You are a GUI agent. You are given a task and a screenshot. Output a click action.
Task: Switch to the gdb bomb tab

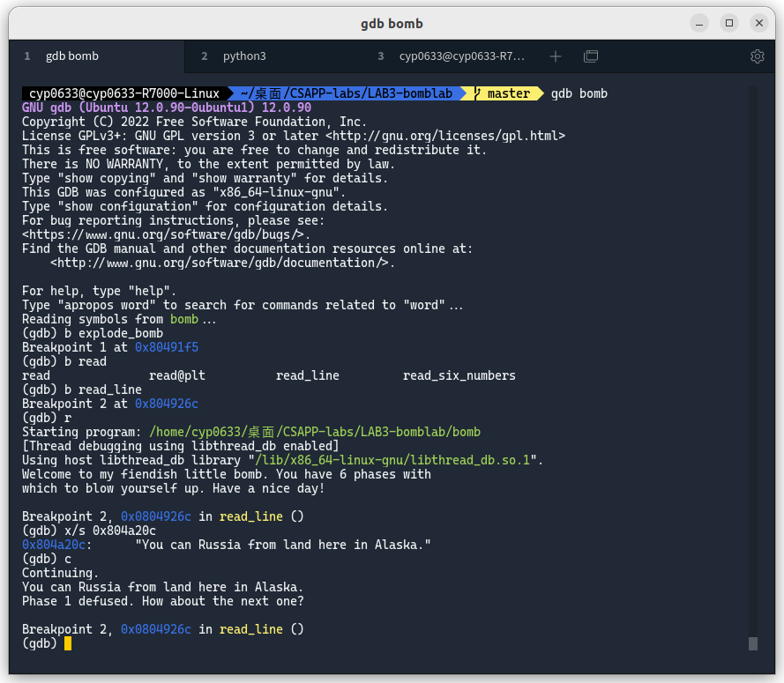click(97, 56)
